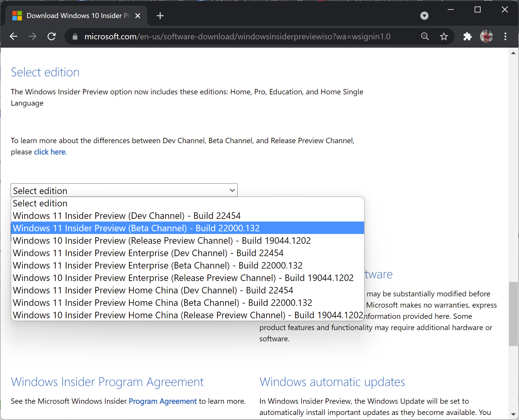Click the scrollbar up arrow
This screenshot has height=420, width=519.
click(513, 53)
